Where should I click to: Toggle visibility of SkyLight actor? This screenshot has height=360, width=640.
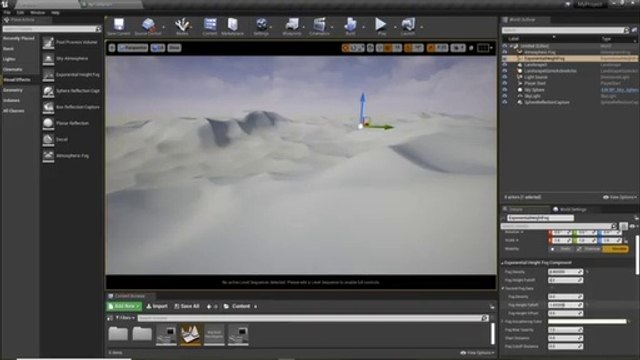(x=505, y=96)
